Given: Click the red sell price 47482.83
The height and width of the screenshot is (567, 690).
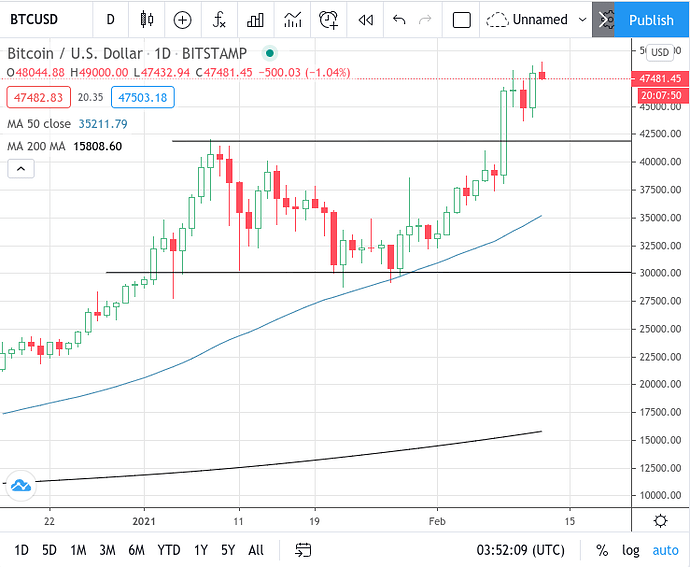Looking at the screenshot, I should click(38, 97).
